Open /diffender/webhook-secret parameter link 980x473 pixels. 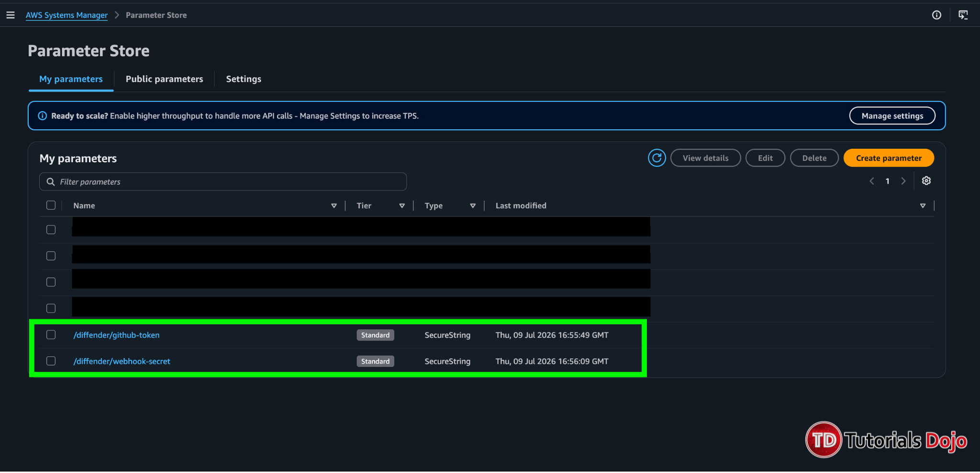point(122,361)
